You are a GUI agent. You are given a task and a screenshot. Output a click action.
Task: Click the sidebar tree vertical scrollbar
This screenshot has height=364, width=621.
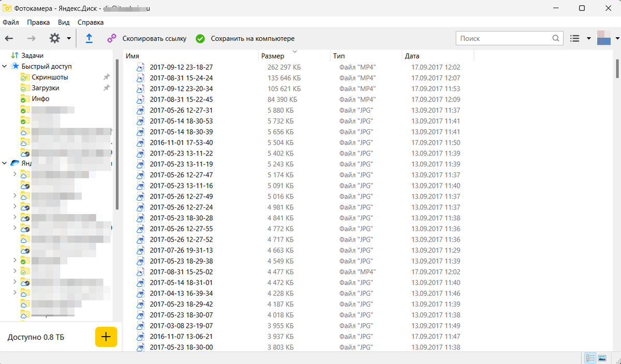tap(117, 134)
